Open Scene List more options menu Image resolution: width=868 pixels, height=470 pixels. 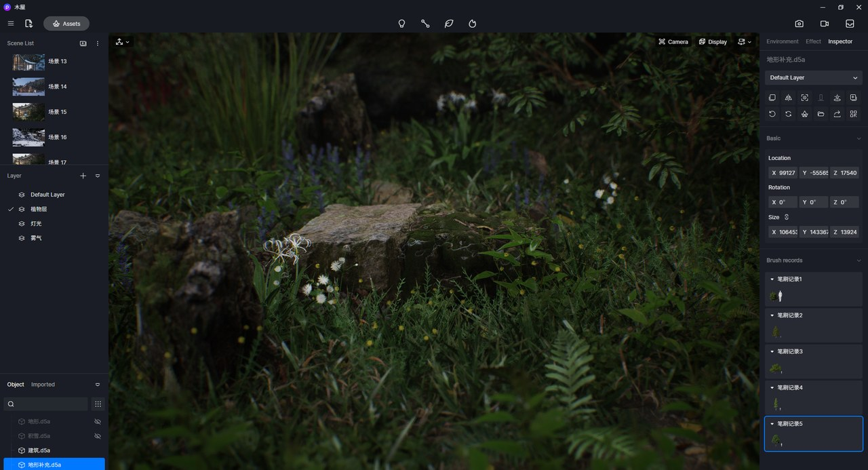tap(98, 43)
